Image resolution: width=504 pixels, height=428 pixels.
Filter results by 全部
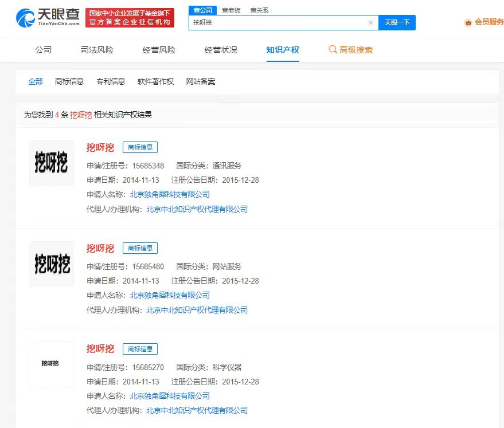click(x=36, y=81)
